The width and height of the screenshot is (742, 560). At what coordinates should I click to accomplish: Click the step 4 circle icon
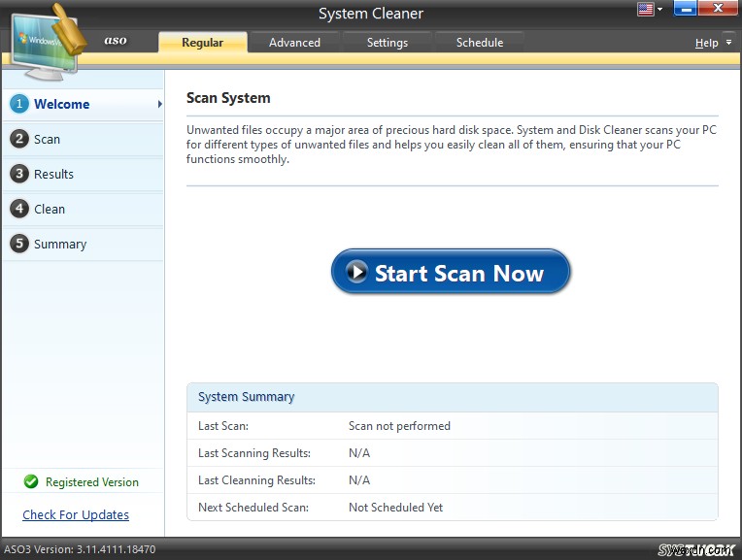coord(18,209)
